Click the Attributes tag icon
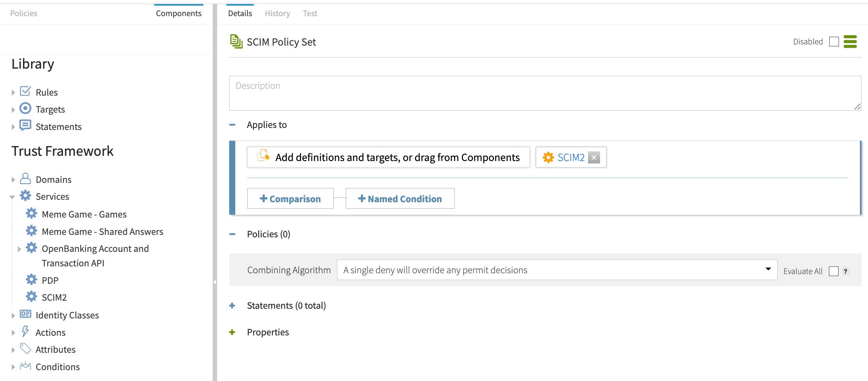 [25, 349]
